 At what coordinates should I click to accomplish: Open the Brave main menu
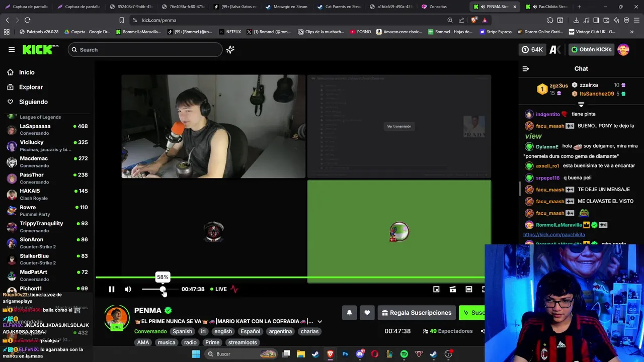coord(636,20)
